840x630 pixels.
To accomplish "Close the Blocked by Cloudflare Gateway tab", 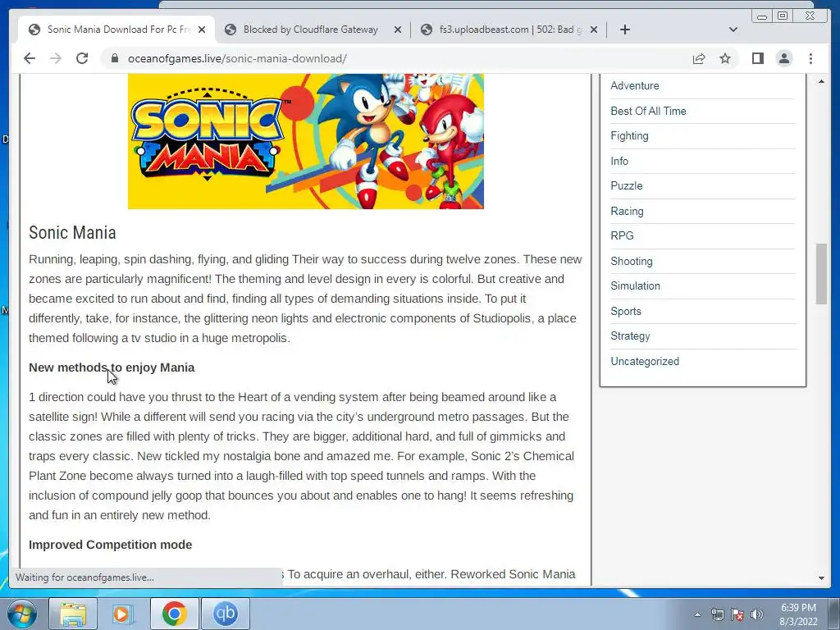I will coord(398,30).
